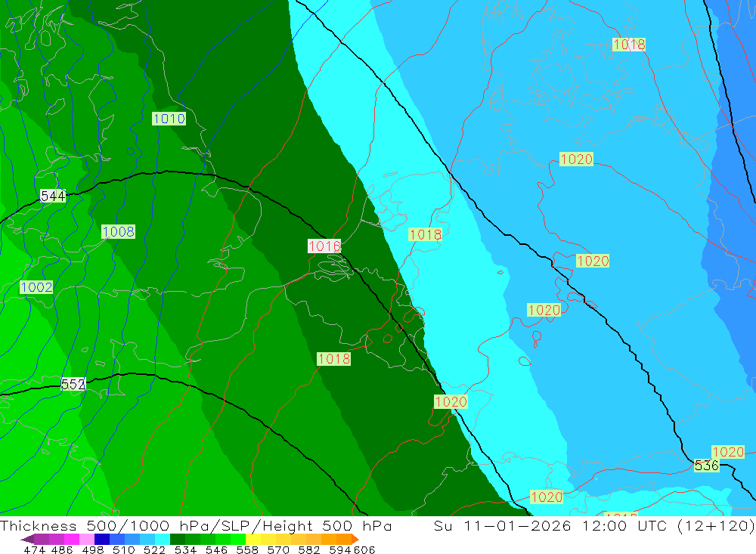Screen dimensions: 756x554
Task: Click the 546 legend value
Action: pos(216,550)
